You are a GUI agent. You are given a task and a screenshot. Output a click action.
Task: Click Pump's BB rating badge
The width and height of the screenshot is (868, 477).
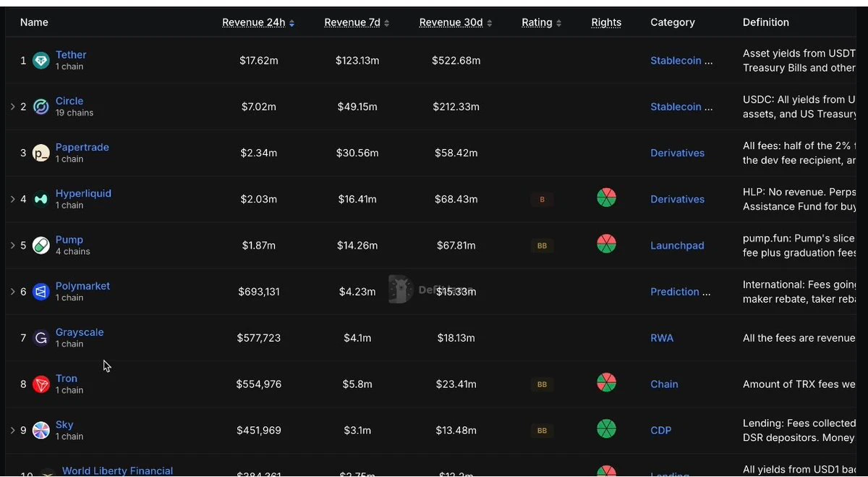pos(542,246)
